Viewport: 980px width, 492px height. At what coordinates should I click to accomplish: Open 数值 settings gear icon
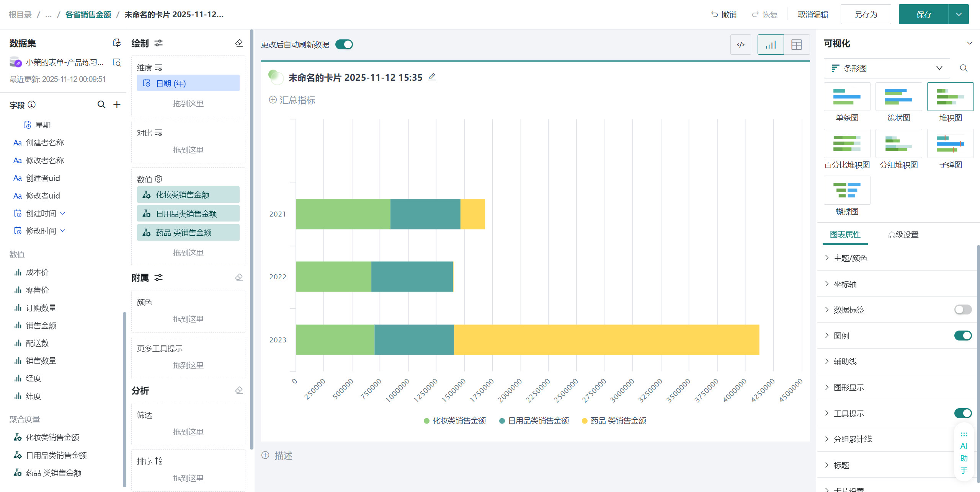(x=159, y=179)
